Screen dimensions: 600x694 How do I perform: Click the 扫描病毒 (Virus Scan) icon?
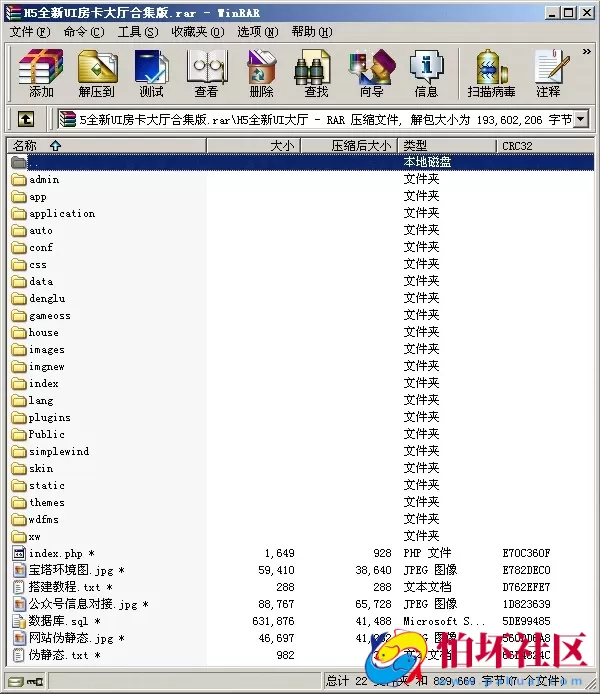pos(491,73)
